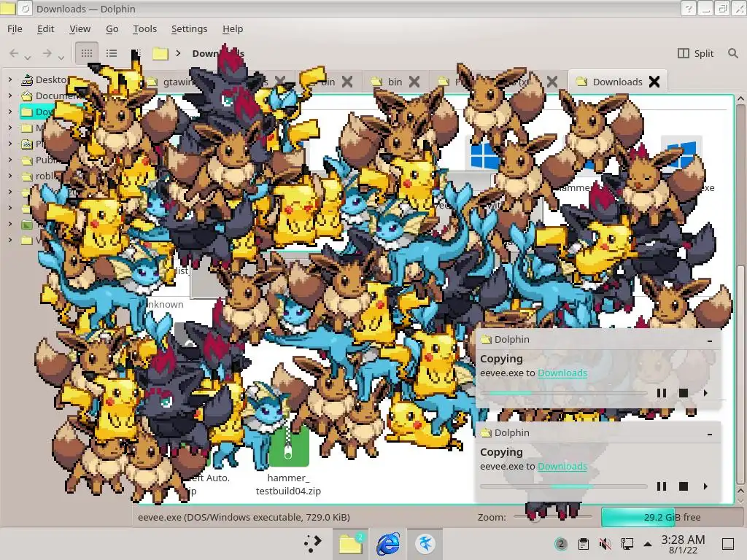The height and width of the screenshot is (560, 747).
Task: Click the upper copy progress bar
Action: [563, 393]
